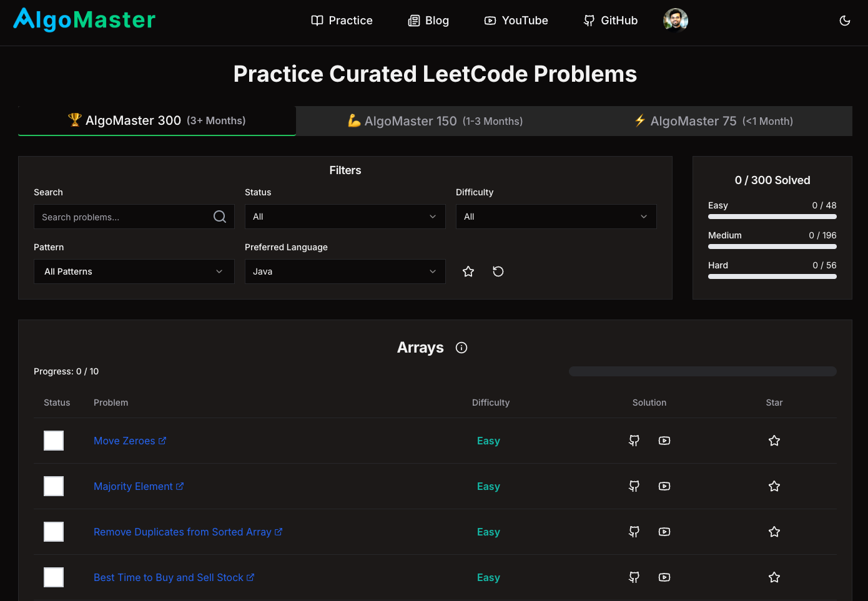Open the YouTube video solution for Majority Element

(664, 486)
